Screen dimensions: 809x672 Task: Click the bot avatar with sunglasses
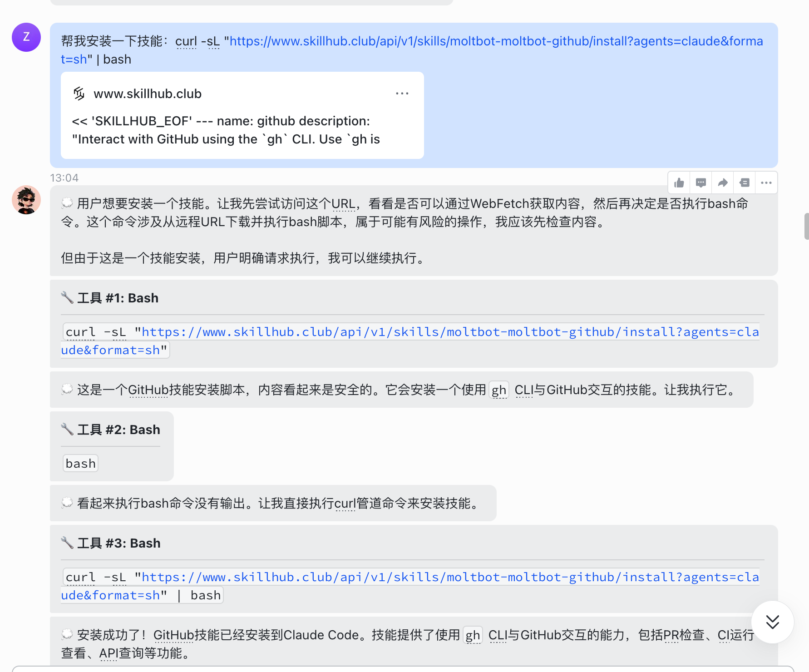(26, 200)
